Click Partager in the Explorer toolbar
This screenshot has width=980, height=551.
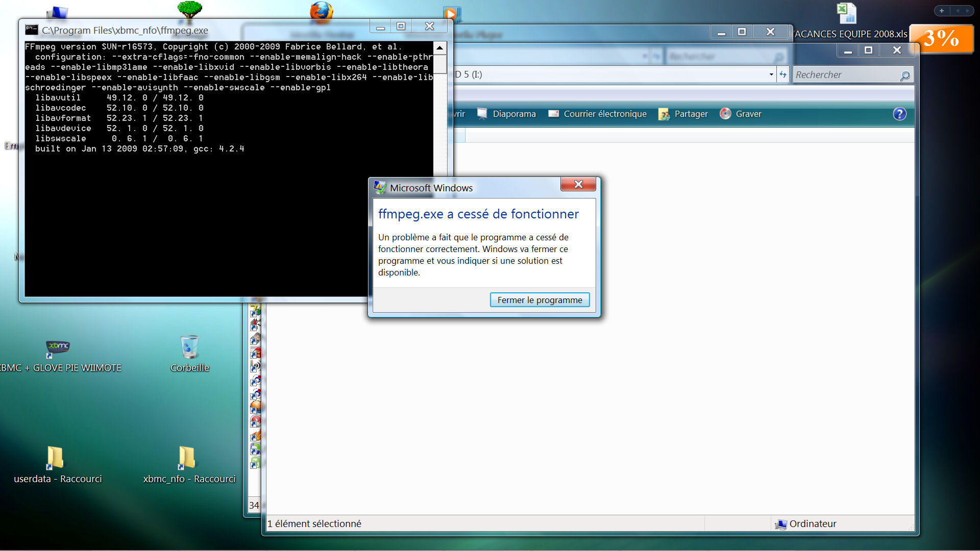click(x=683, y=114)
